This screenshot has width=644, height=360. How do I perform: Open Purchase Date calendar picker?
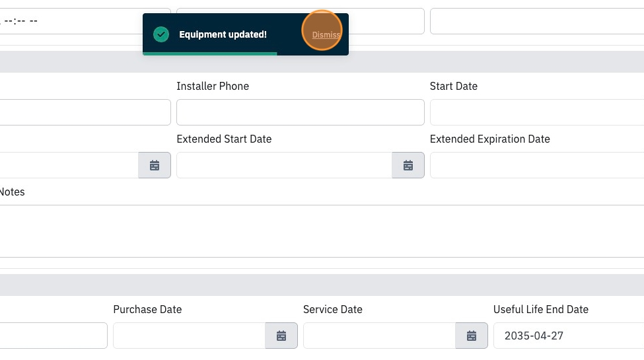point(281,336)
